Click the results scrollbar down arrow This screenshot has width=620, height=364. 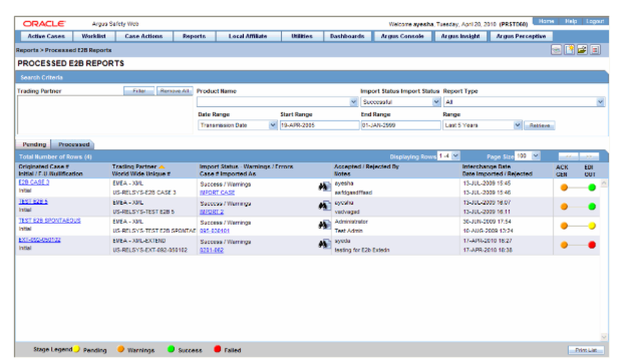[604, 337]
